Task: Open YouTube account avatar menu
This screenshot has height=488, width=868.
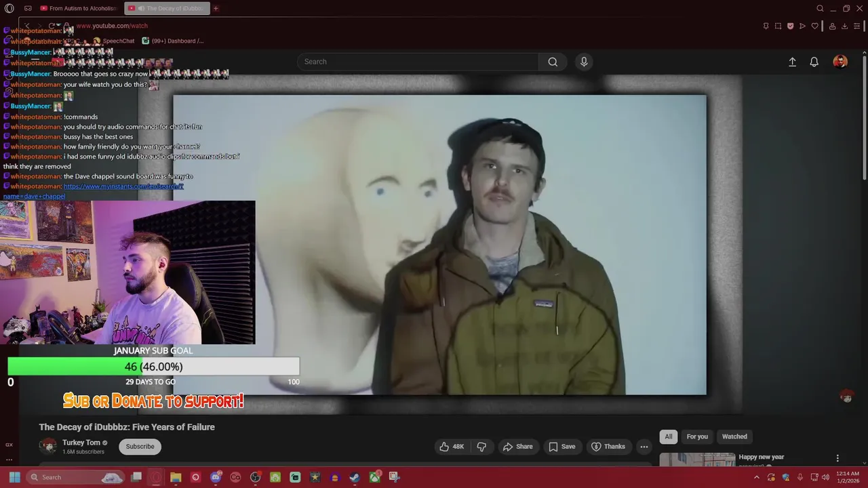Action: [x=840, y=62]
